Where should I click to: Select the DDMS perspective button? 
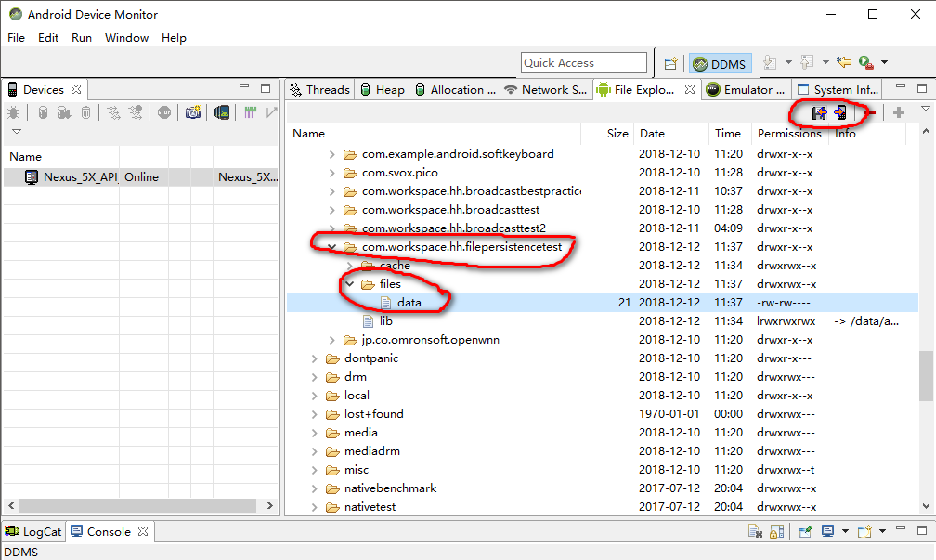click(720, 63)
